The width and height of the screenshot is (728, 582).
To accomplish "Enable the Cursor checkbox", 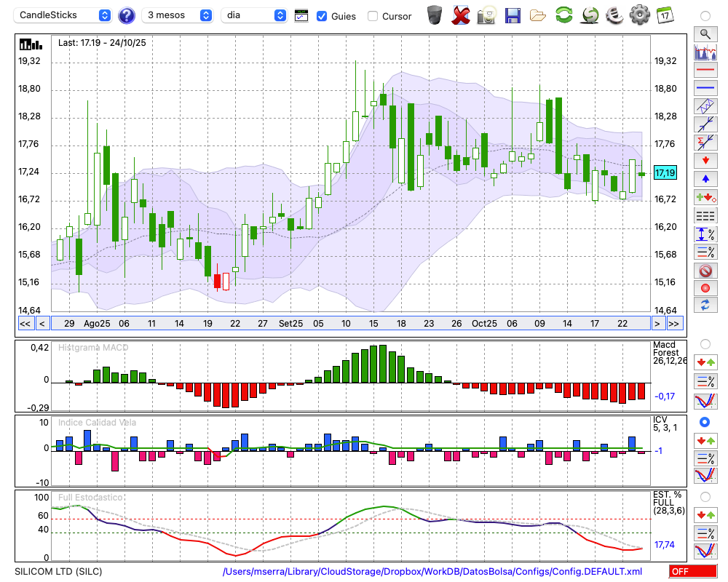I will coord(373,16).
